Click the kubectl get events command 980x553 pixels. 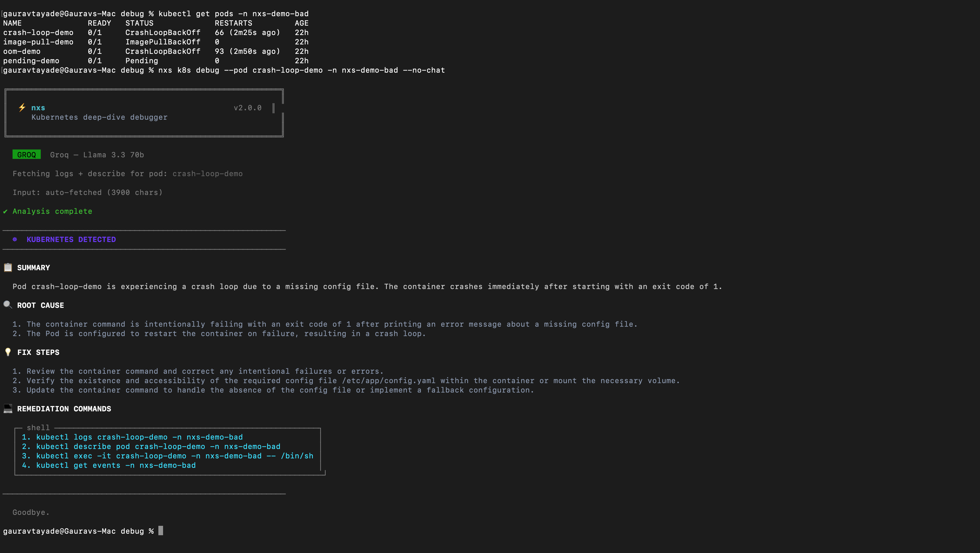point(116,465)
